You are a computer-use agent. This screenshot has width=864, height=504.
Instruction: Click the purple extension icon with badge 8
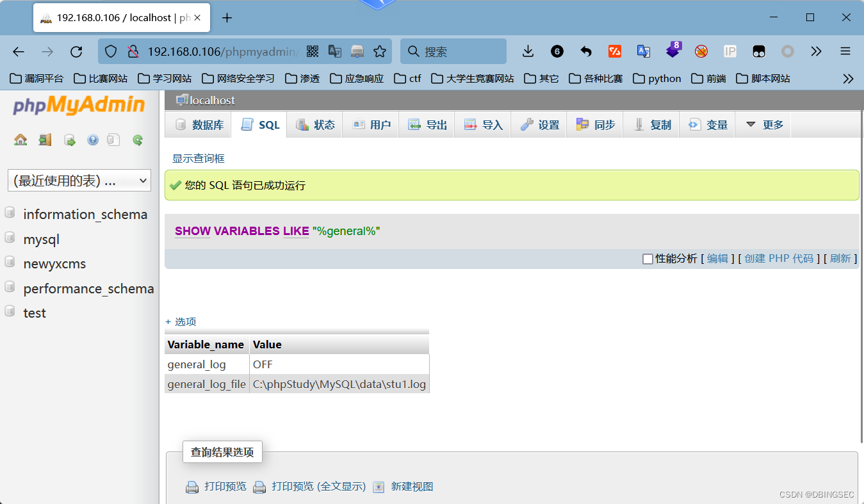click(x=673, y=50)
